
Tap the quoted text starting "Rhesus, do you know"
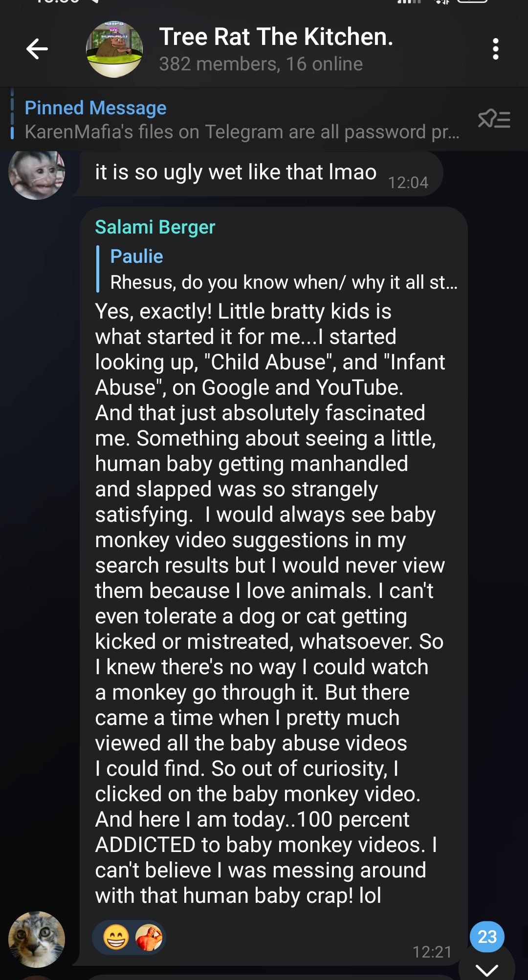pos(284,282)
